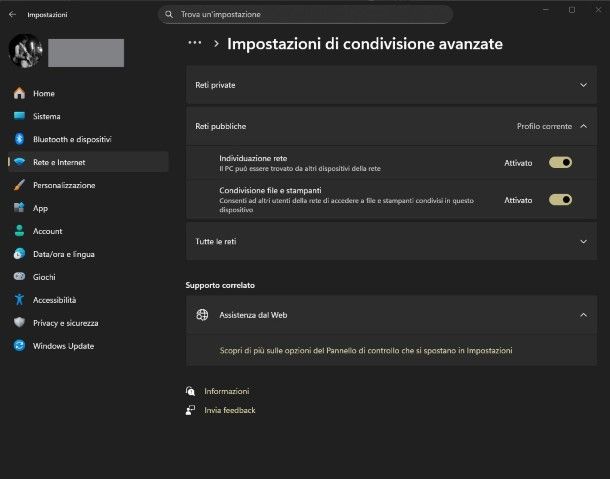Select Account in the sidebar
Screen dimensions: 610x479
pos(47,231)
